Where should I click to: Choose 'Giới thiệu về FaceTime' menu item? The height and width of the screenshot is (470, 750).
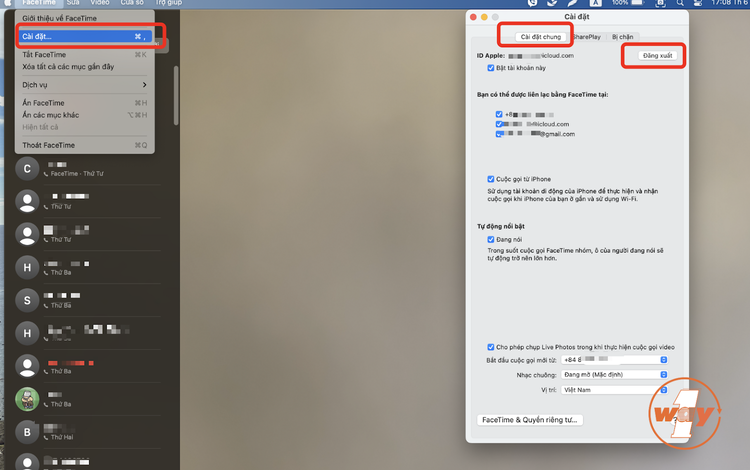click(x=85, y=18)
